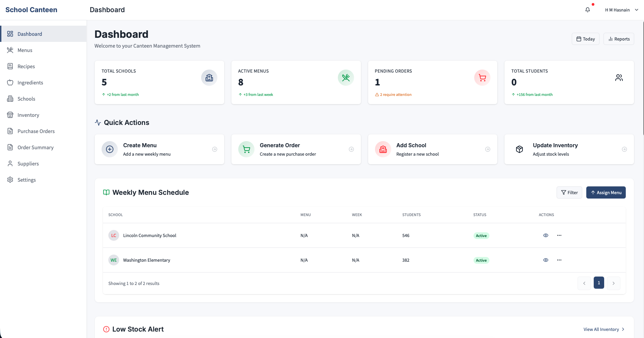Click the Create Menu plus icon
Screen dimensions: 644x338
click(x=110, y=149)
